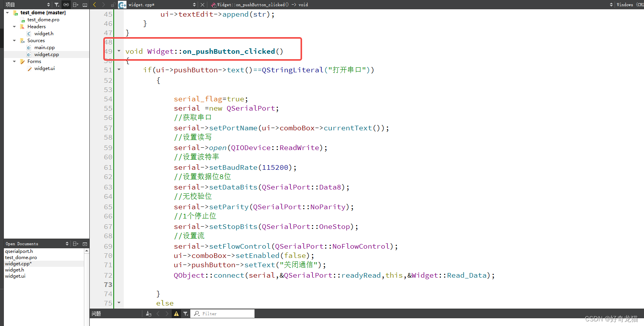Collapse the Sources folder

point(14,41)
